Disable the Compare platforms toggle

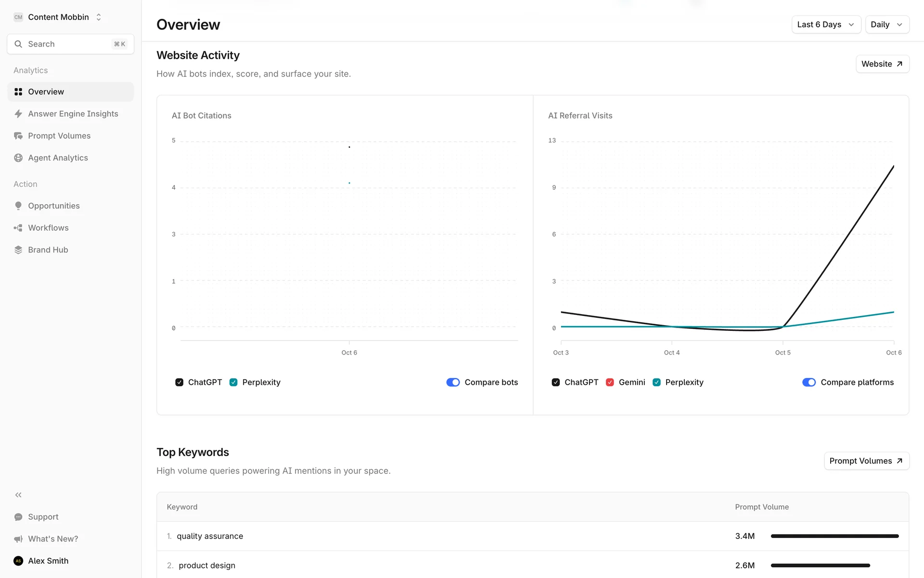[809, 382]
